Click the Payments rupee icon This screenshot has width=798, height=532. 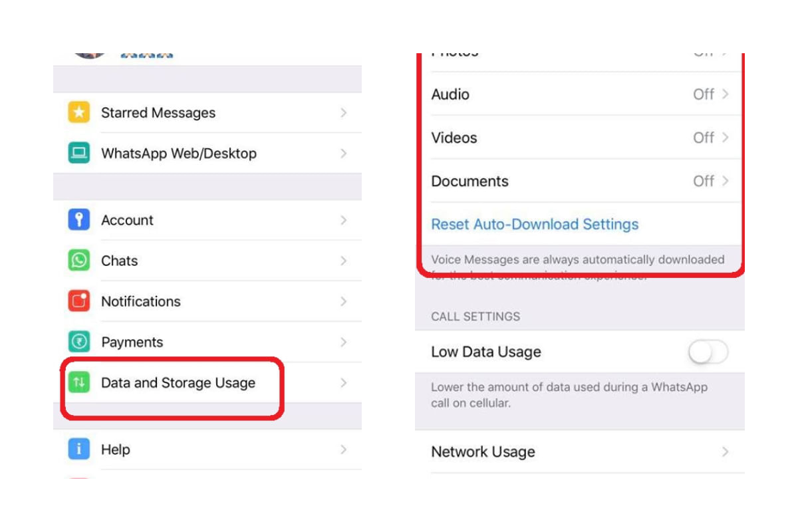pyautogui.click(x=78, y=342)
